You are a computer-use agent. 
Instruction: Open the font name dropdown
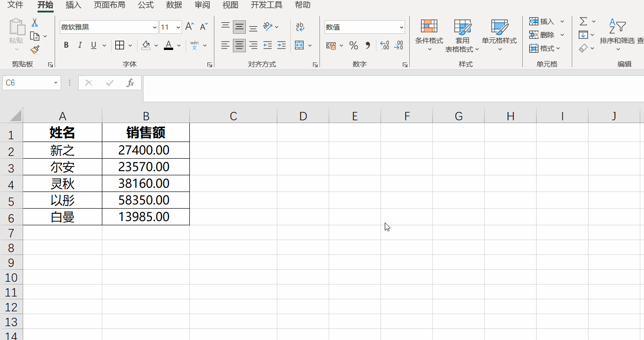tap(154, 27)
